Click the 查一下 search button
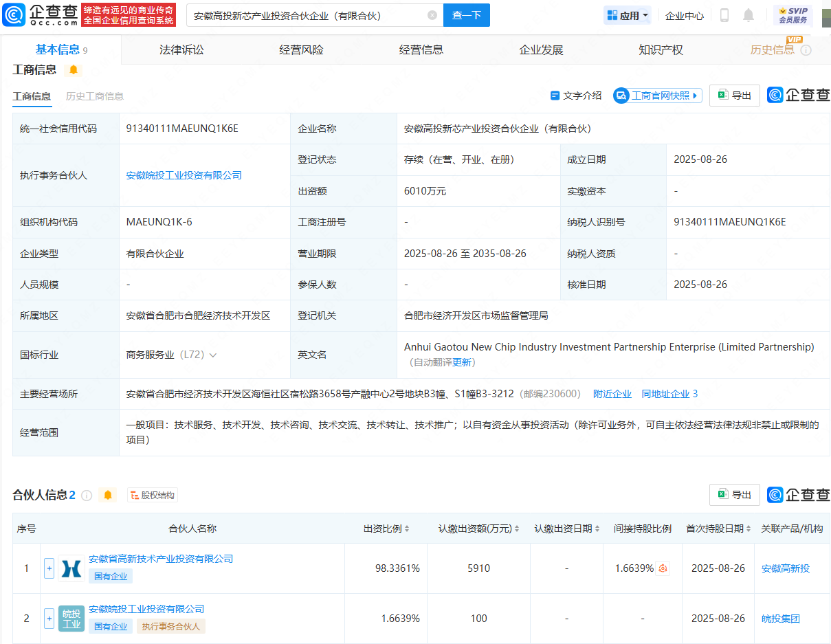Image resolution: width=831 pixels, height=644 pixels. coord(467,15)
